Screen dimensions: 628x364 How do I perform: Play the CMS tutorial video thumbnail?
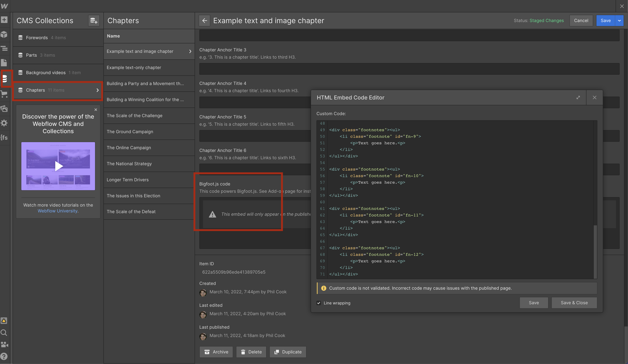coord(58,166)
